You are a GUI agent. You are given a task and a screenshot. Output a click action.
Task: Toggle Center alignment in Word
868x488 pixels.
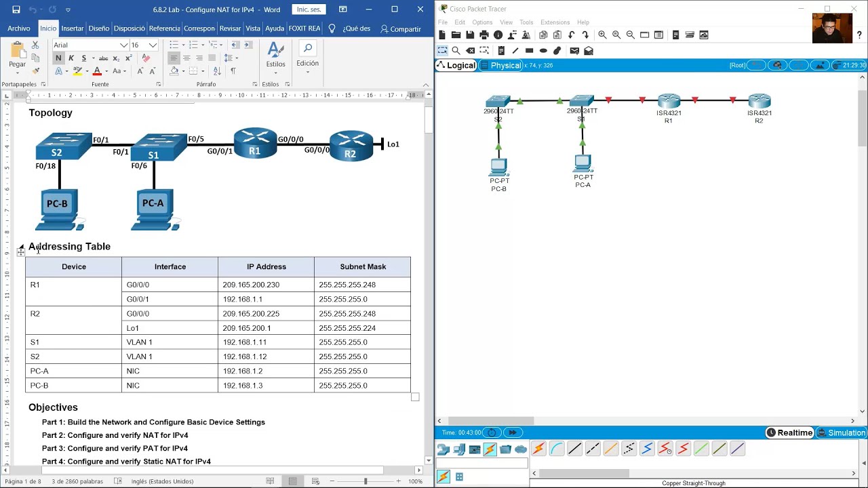[186, 58]
